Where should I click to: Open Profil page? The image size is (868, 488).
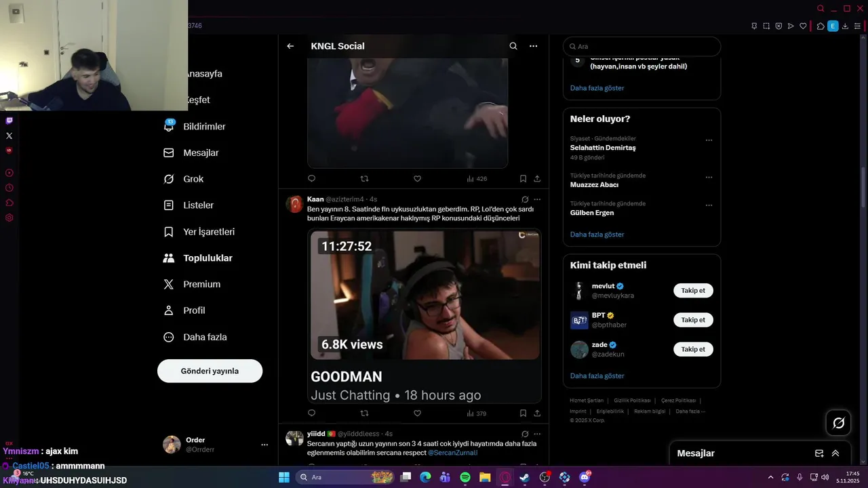point(184,310)
